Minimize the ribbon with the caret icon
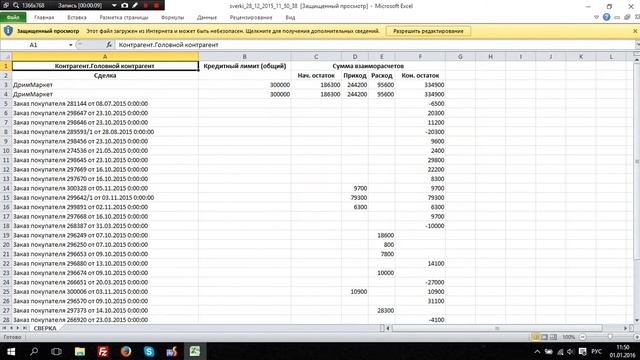640x360 pixels. coord(596,17)
